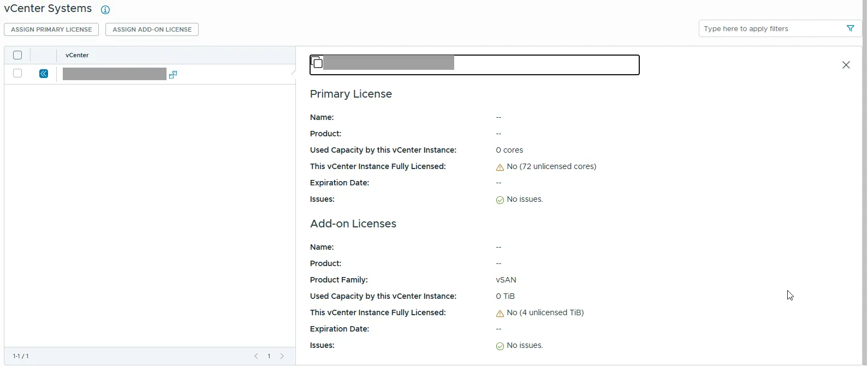Click the "0 TiB" value
This screenshot has width=868, height=367.
506,296
